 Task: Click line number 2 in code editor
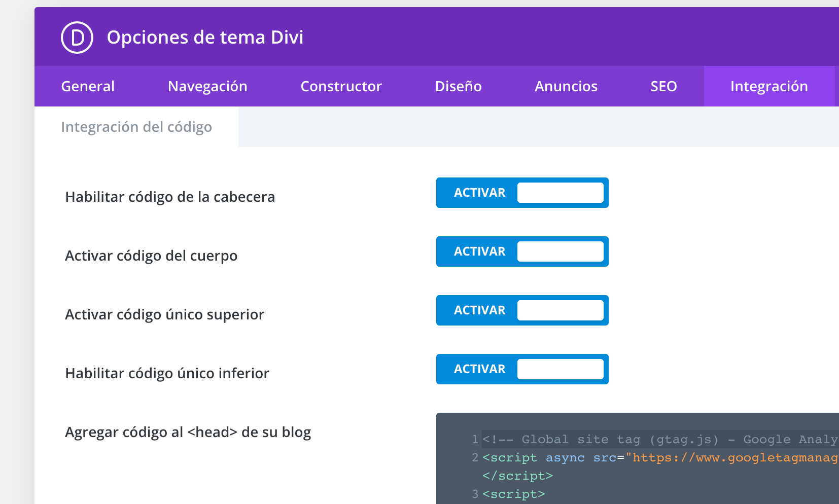(475, 458)
